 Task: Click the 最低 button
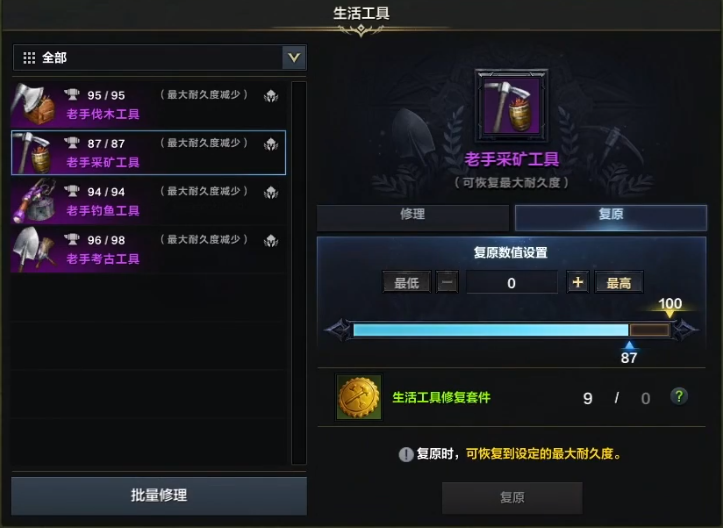tap(407, 282)
